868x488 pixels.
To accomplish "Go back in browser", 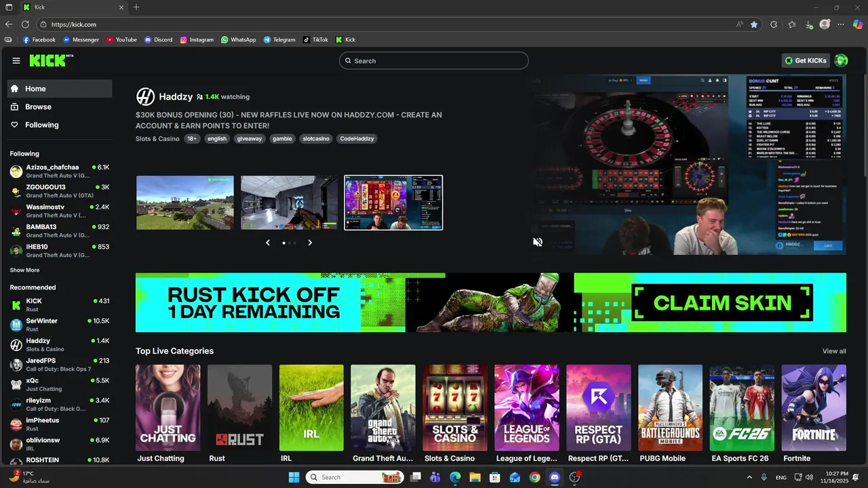I will pos(9,24).
